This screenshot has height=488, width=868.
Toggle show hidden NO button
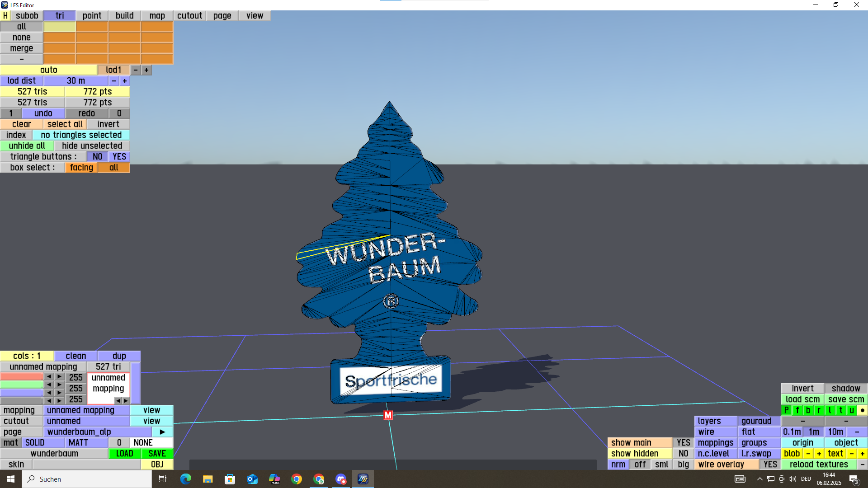coord(683,454)
